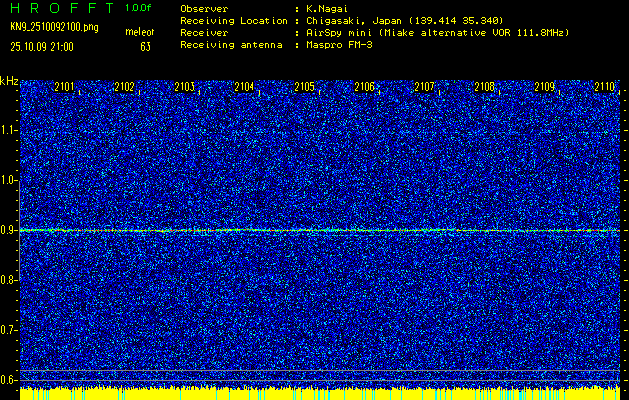Click the kHz axis unit label
Image resolution: width=629 pixels, height=400 pixels.
[9, 81]
